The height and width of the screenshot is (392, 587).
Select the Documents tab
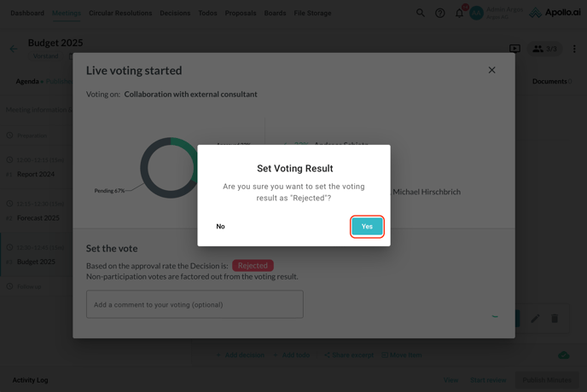549,82
